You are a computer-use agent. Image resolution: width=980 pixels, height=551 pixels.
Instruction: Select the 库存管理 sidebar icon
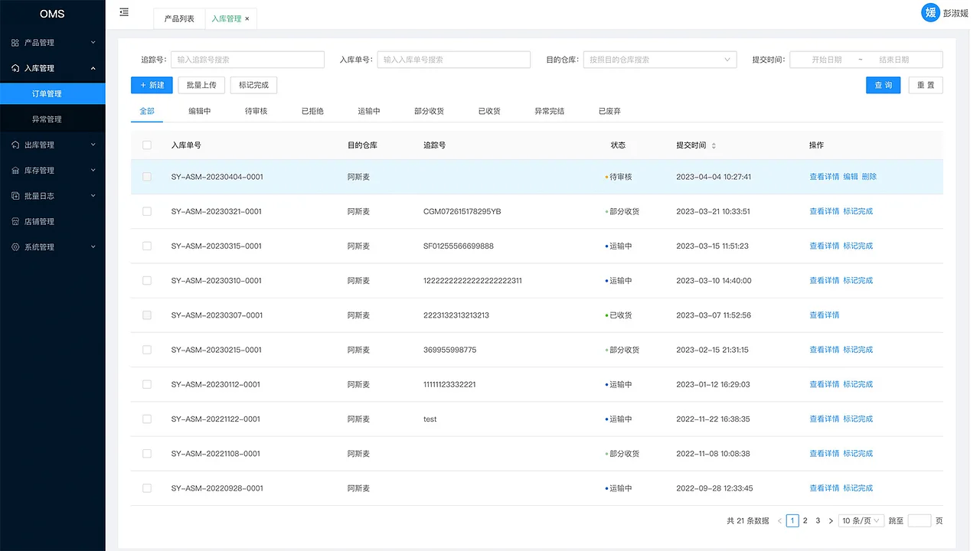click(17, 170)
